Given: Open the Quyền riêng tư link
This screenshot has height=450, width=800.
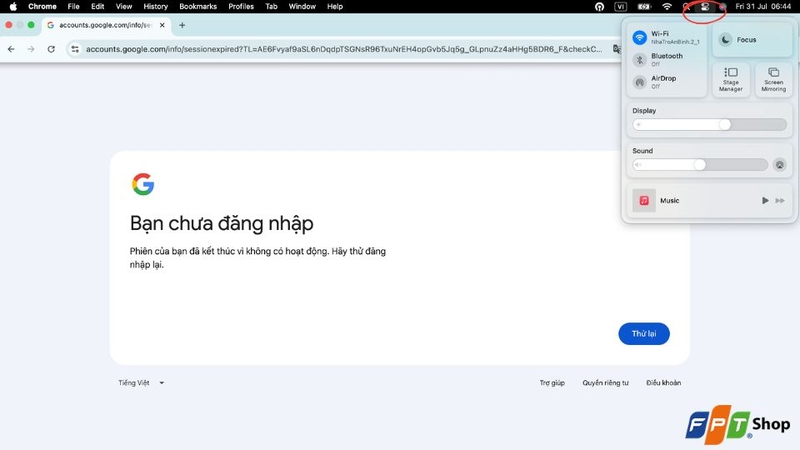Looking at the screenshot, I should (x=606, y=383).
